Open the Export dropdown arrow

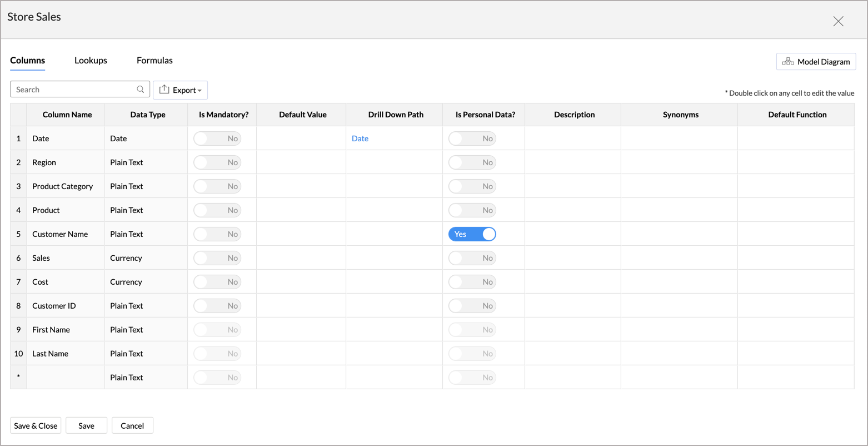[x=199, y=91]
